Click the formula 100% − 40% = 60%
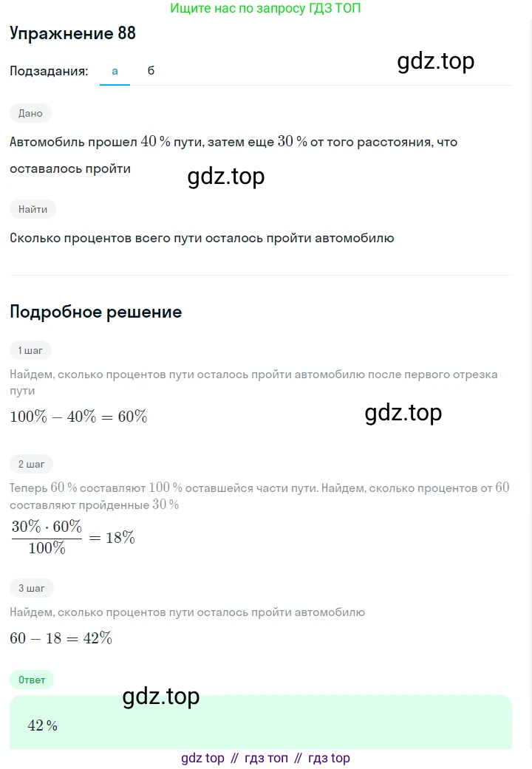 tap(78, 417)
